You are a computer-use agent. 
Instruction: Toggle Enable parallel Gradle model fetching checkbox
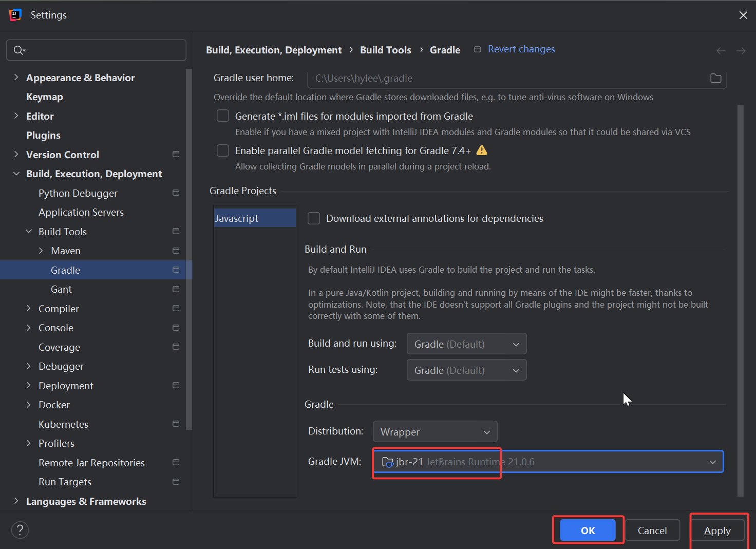tap(223, 150)
